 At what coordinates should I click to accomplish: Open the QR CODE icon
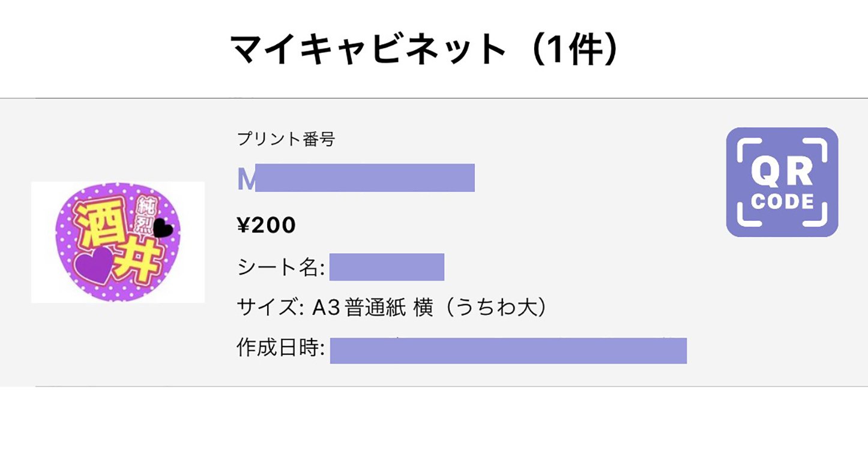tap(782, 182)
